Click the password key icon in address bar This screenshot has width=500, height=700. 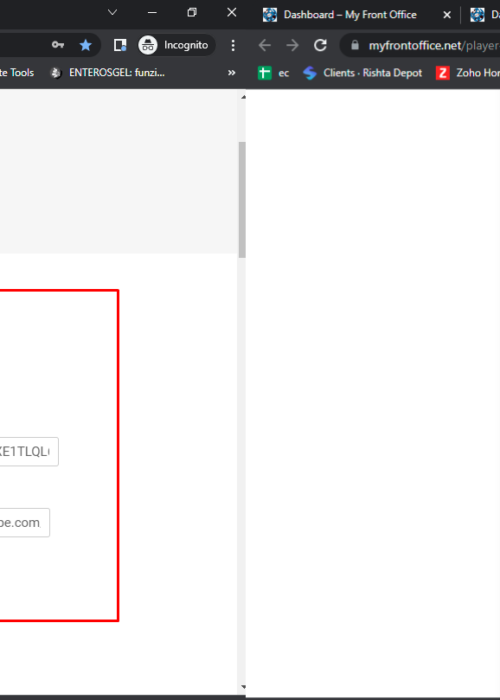coord(58,45)
